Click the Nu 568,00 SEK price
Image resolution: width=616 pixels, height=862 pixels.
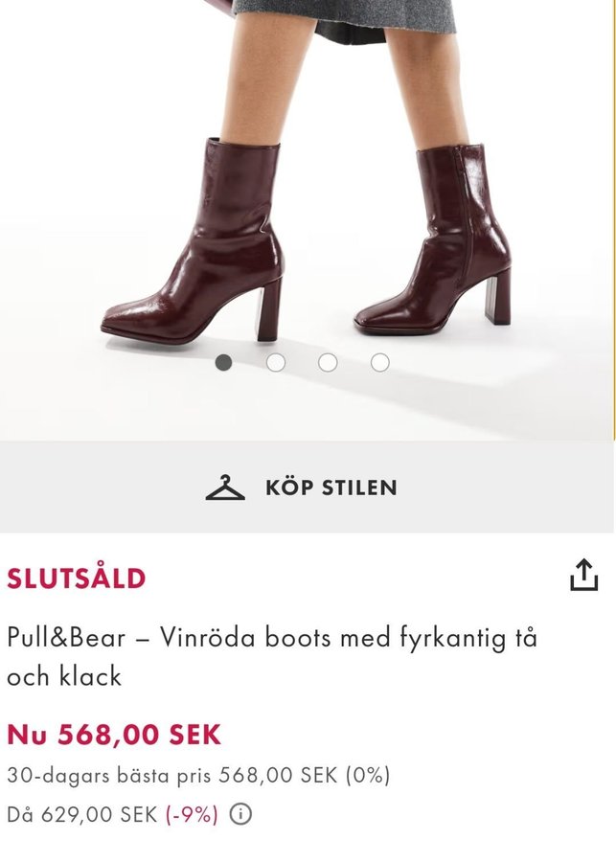pyautogui.click(x=114, y=735)
